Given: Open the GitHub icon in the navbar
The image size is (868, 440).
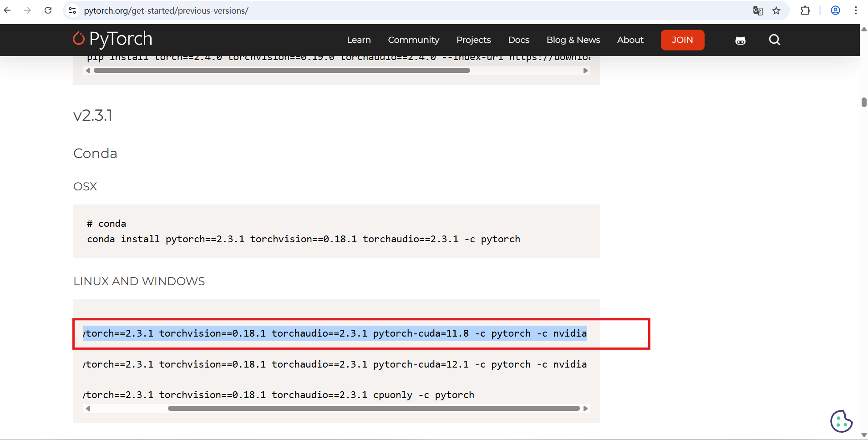Looking at the screenshot, I should pyautogui.click(x=741, y=41).
